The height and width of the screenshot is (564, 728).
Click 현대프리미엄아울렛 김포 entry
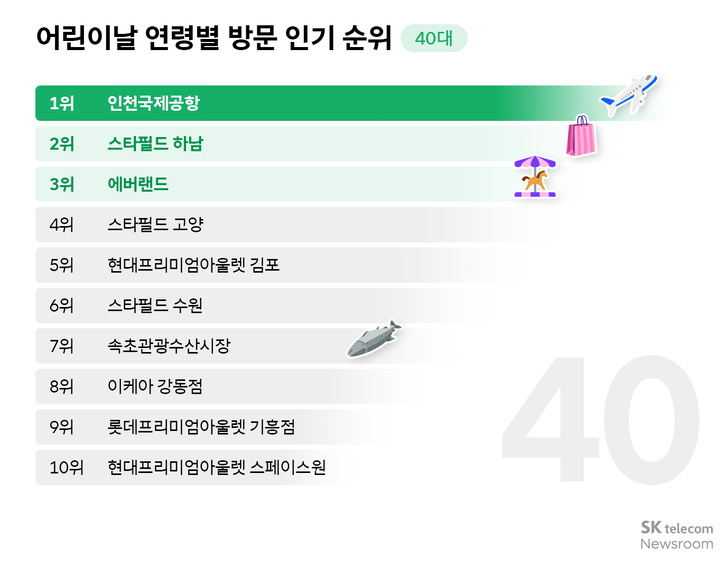click(193, 265)
